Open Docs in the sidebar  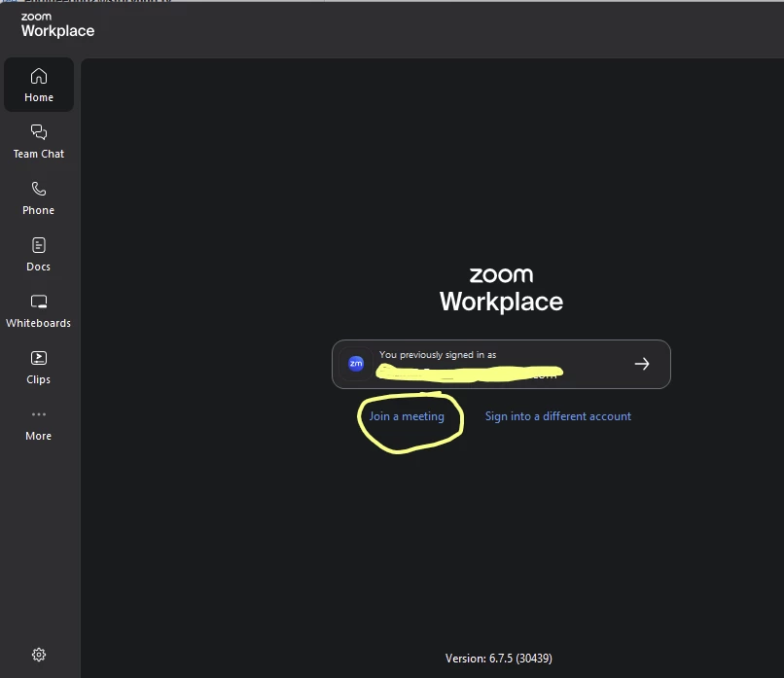click(x=39, y=255)
